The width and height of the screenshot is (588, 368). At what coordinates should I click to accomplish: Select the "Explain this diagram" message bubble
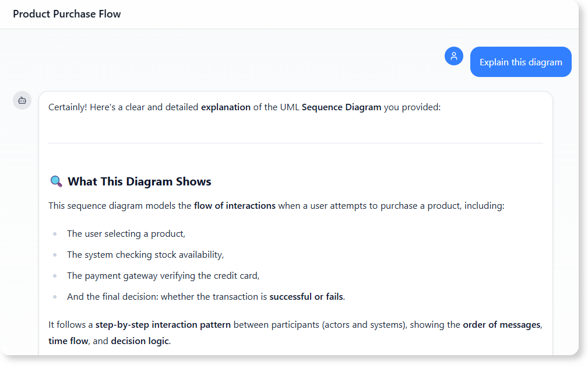pos(520,62)
